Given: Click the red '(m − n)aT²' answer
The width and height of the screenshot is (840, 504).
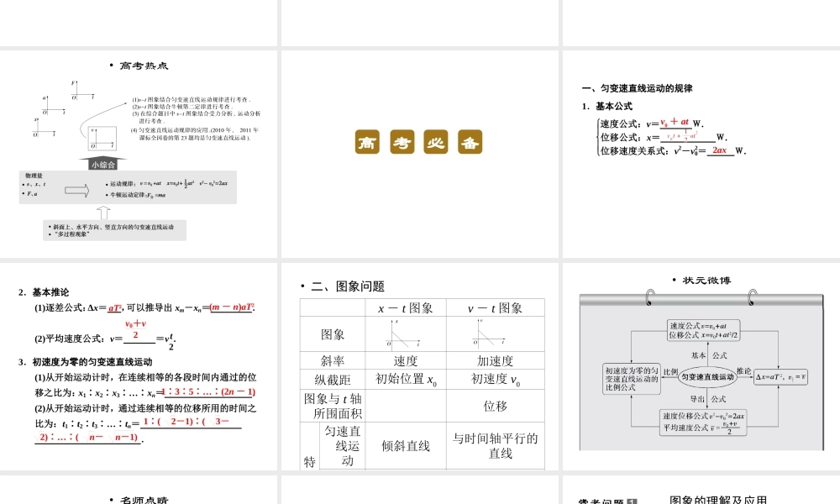Looking at the screenshot, I should (232, 307).
